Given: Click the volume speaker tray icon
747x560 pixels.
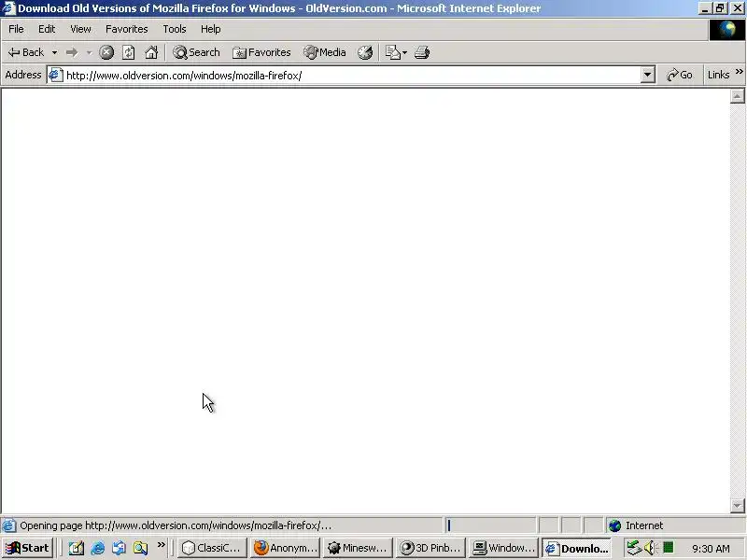Looking at the screenshot, I should coord(650,548).
